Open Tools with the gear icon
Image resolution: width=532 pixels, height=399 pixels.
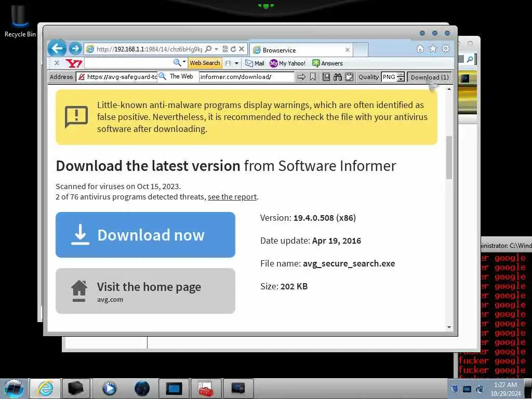(445, 49)
